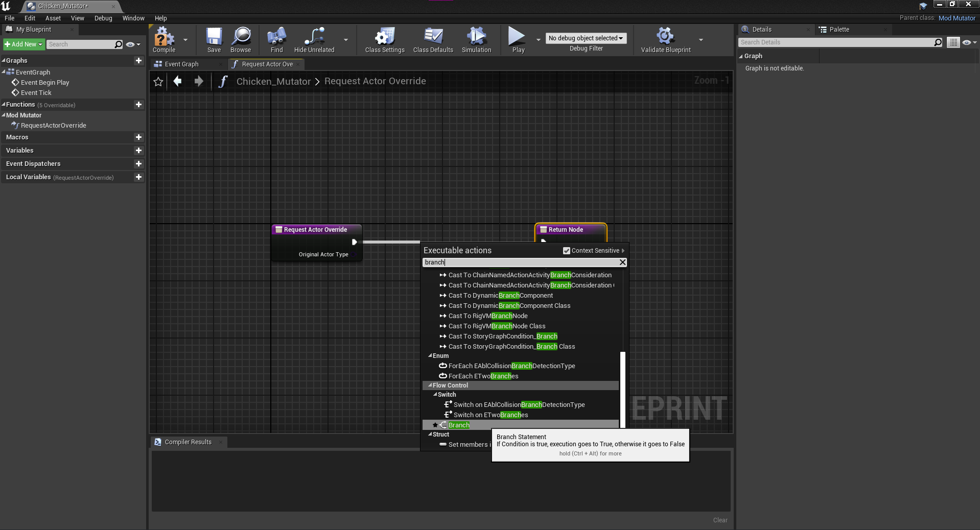Switch to the Palette tab
Image resolution: width=980 pixels, height=530 pixels.
click(x=839, y=30)
